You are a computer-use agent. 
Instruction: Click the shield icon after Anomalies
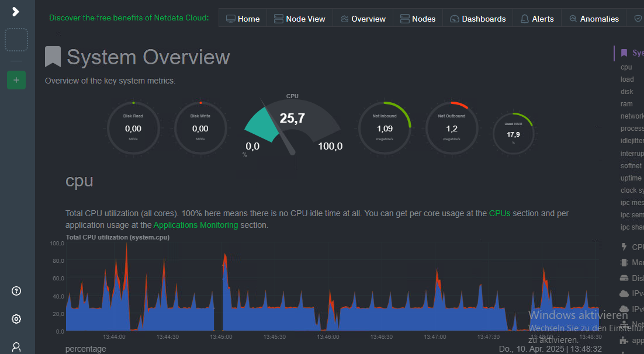coord(638,19)
